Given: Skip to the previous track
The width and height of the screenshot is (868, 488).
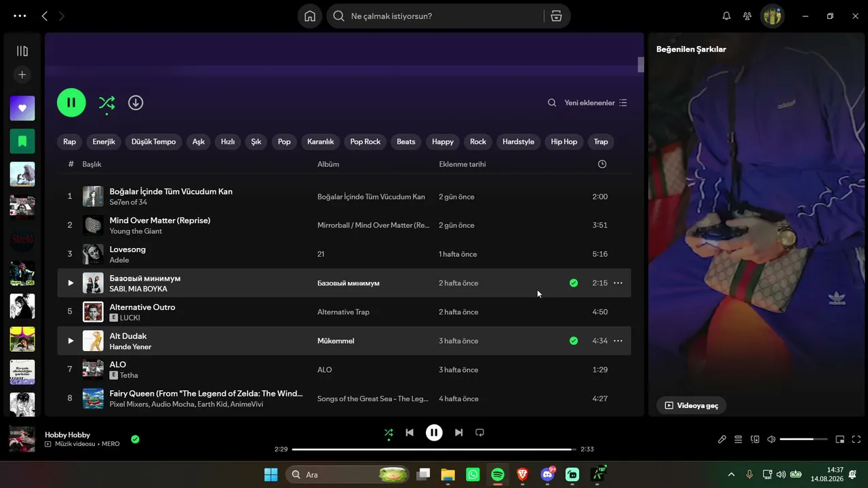Looking at the screenshot, I should (410, 432).
